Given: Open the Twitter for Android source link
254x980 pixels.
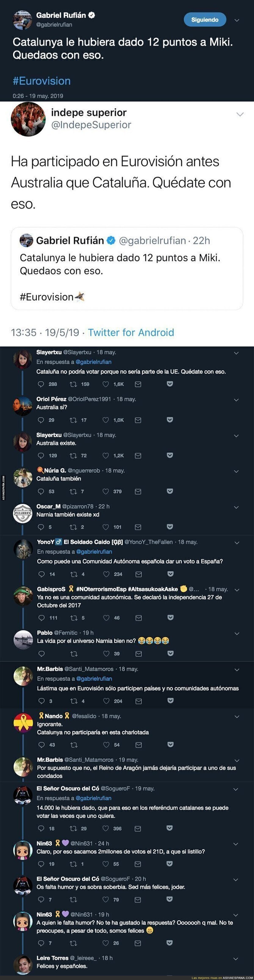Looking at the screenshot, I should click(131, 333).
